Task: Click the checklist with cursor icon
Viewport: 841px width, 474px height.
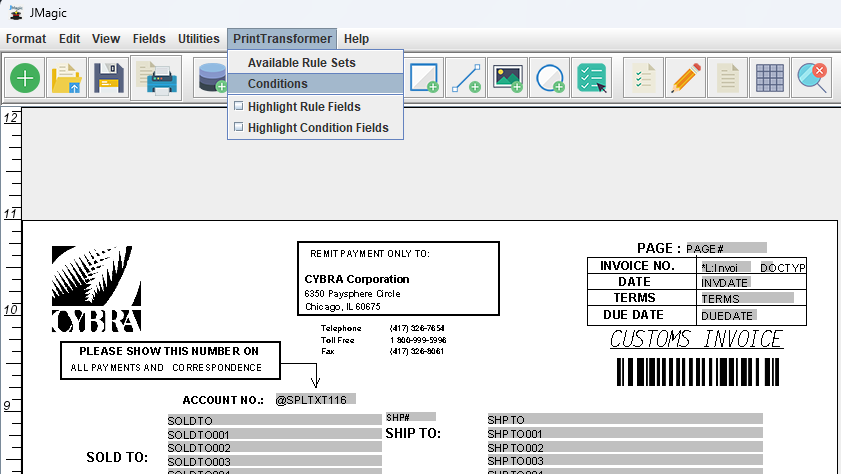Action: (592, 78)
